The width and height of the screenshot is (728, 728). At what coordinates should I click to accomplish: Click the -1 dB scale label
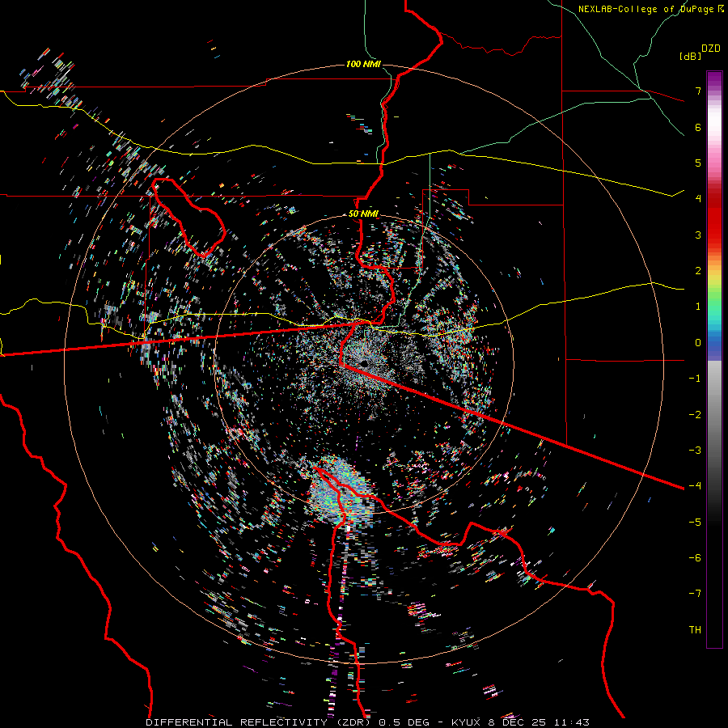[695, 379]
